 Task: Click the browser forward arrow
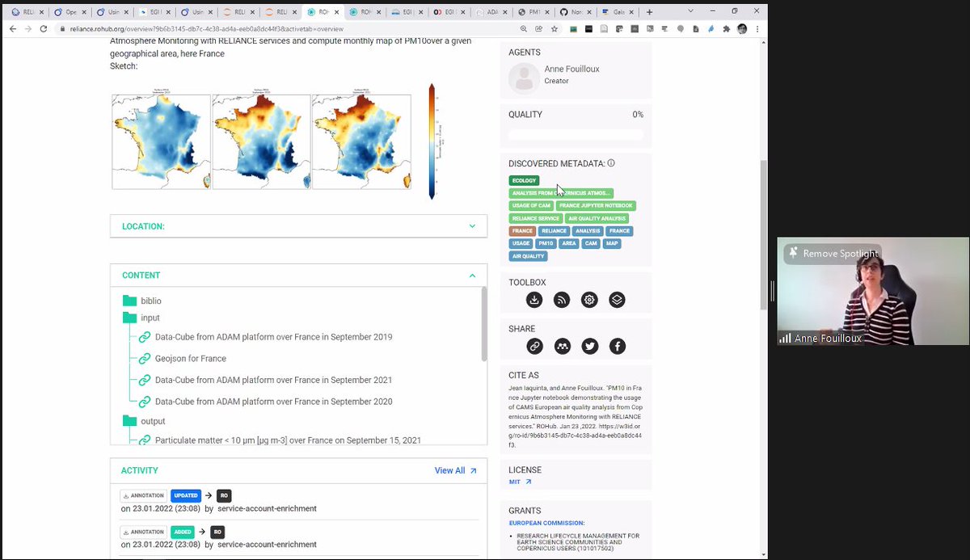28,28
